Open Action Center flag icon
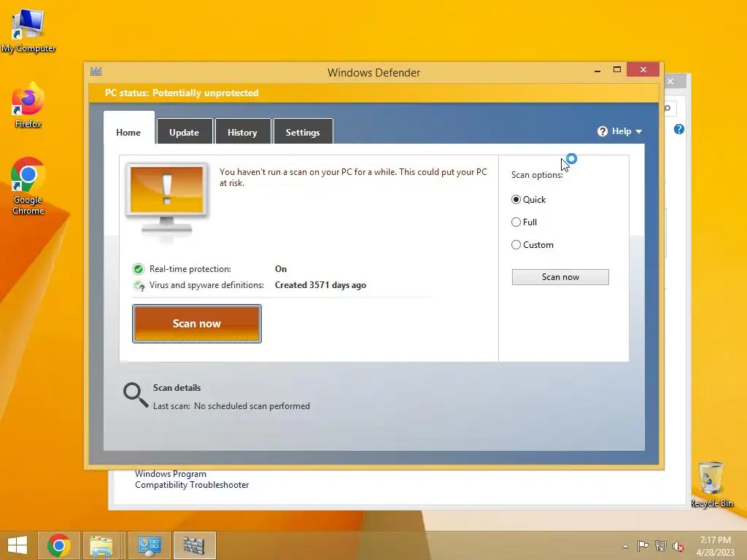The image size is (747, 560). [643, 545]
